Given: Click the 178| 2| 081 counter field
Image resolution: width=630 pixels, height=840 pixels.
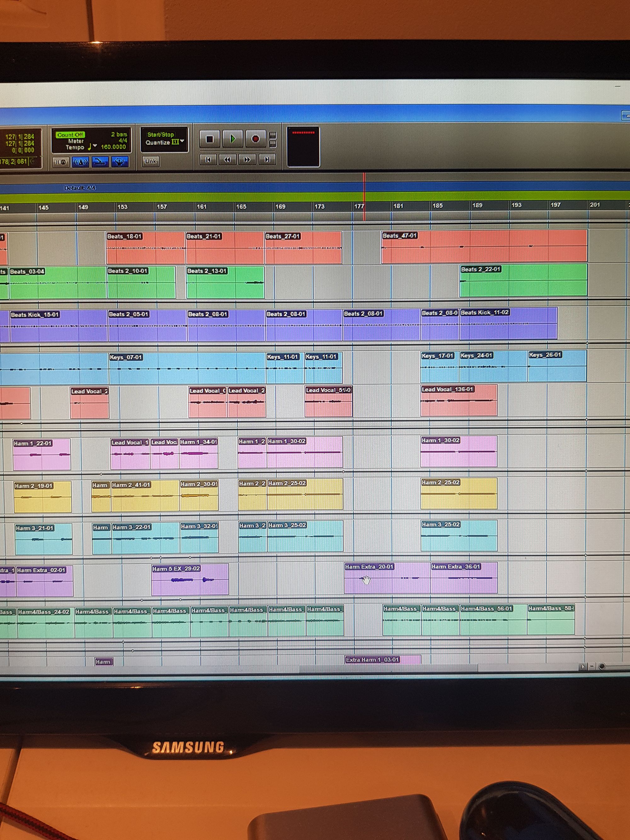Looking at the screenshot, I should click(14, 161).
